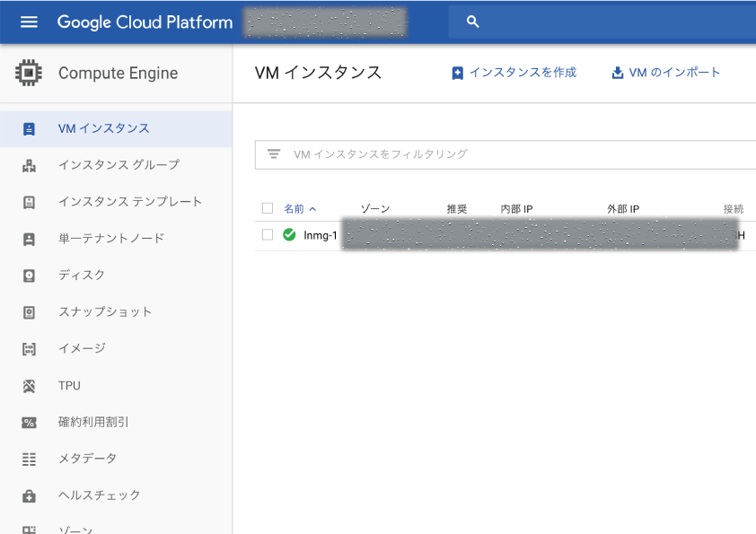This screenshot has width=756, height=534.
Task: Click the 外部 IP column header
Action: click(623, 209)
